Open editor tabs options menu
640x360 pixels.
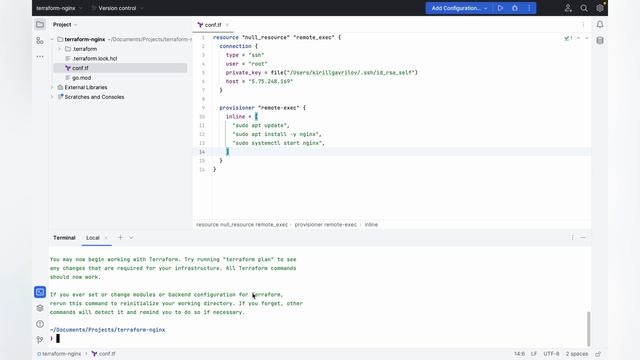pyautogui.click(x=583, y=24)
